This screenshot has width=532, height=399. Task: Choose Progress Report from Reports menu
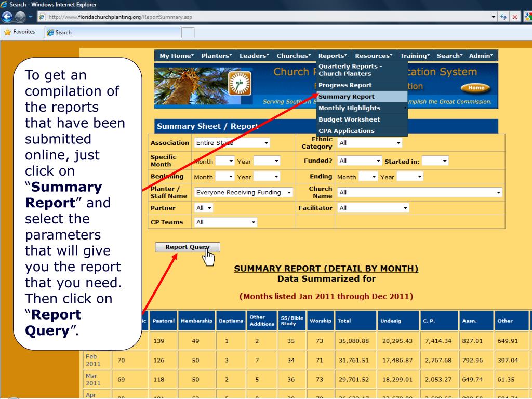tap(362, 85)
